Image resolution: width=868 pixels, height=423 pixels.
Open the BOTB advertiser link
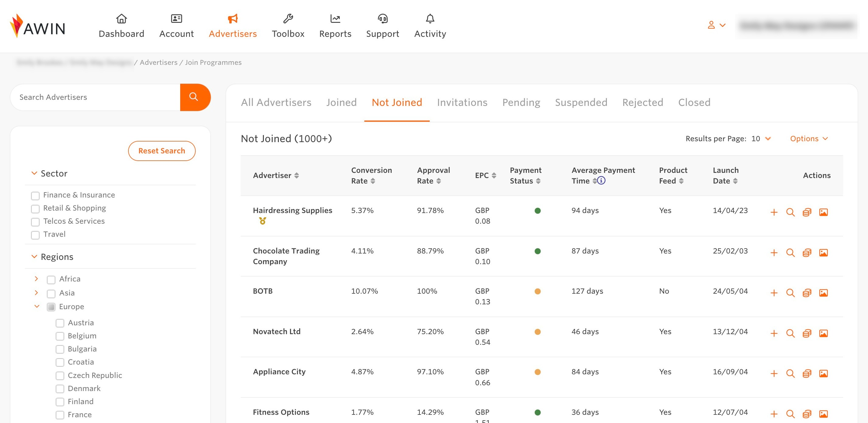tap(262, 291)
